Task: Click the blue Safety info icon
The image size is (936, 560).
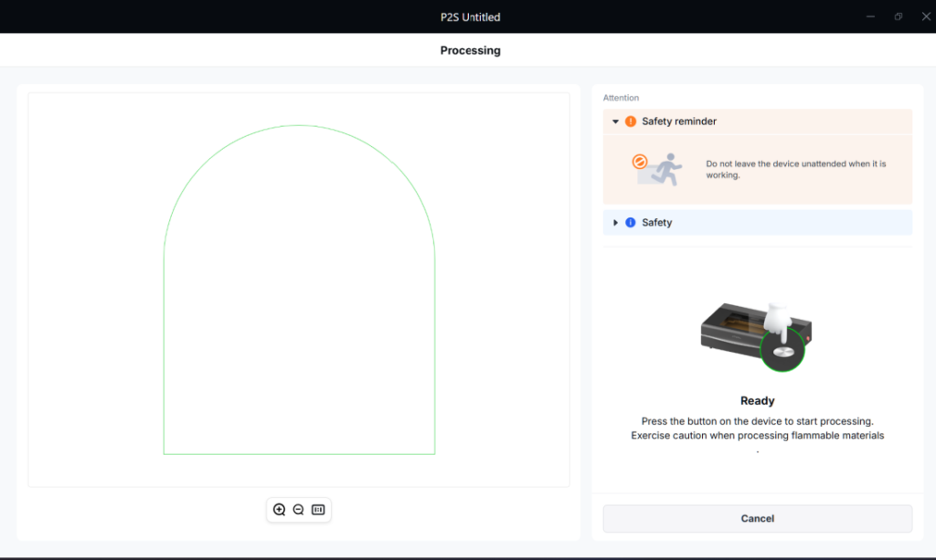Action: (631, 223)
